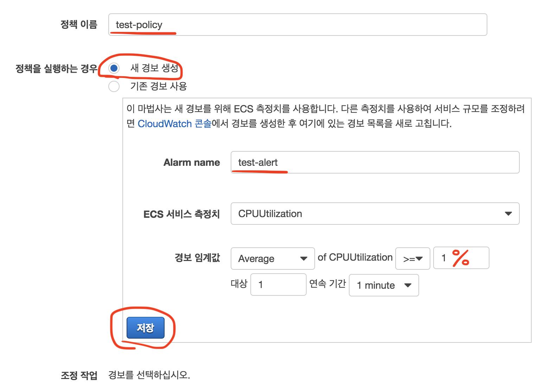Image resolution: width=538 pixels, height=392 pixels.
Task: Click the 연속 기간 label
Action: click(x=327, y=284)
